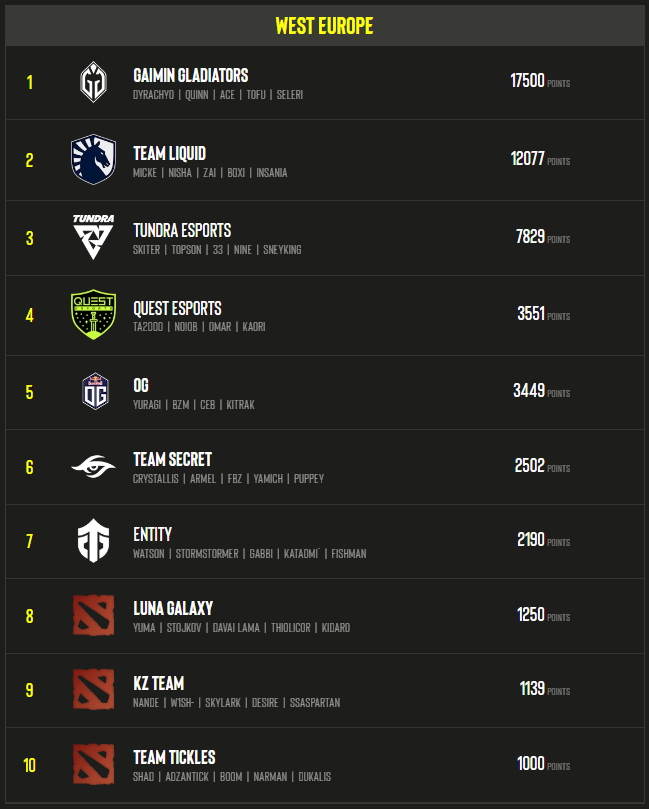Select the Tundra Esports logo
The width and height of the screenshot is (649, 809).
coord(93,237)
